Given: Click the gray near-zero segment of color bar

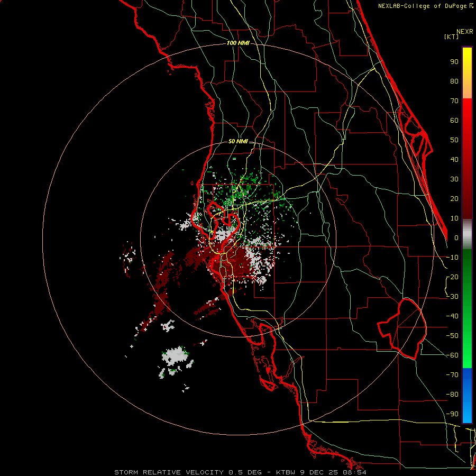Looking at the screenshot, I should pyautogui.click(x=467, y=234).
